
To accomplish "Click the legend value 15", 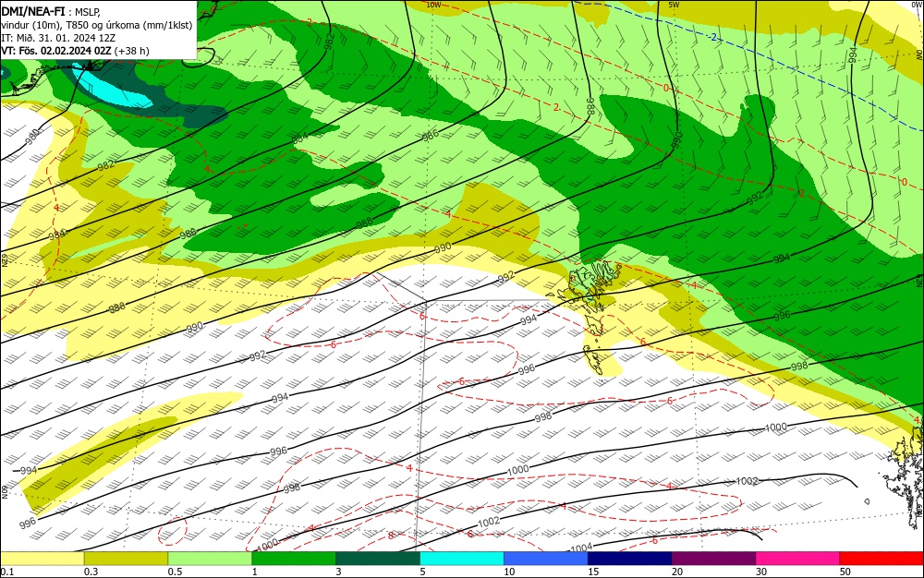I will (593, 572).
